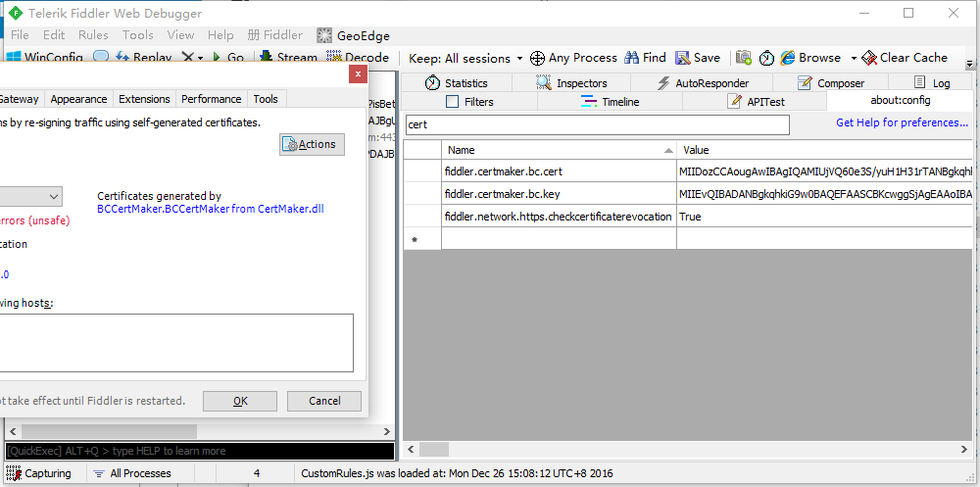Click the comment bubble toolbar icon
This screenshot has height=487, width=980.
tap(101, 58)
